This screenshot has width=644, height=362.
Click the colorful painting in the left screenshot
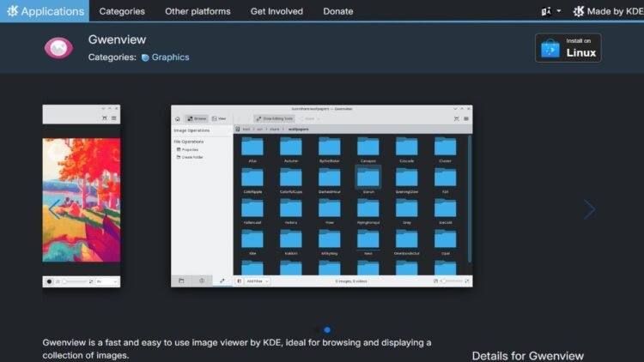(82, 200)
